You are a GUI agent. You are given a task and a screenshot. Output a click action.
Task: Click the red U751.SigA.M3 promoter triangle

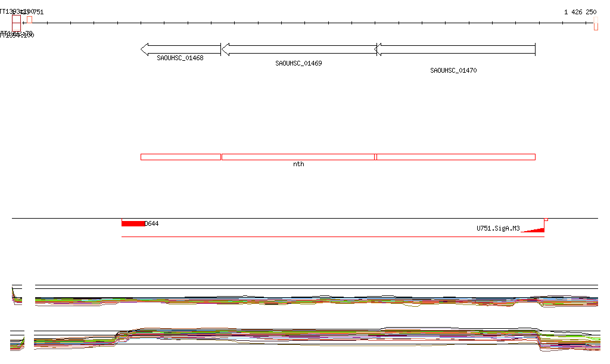tap(533, 230)
